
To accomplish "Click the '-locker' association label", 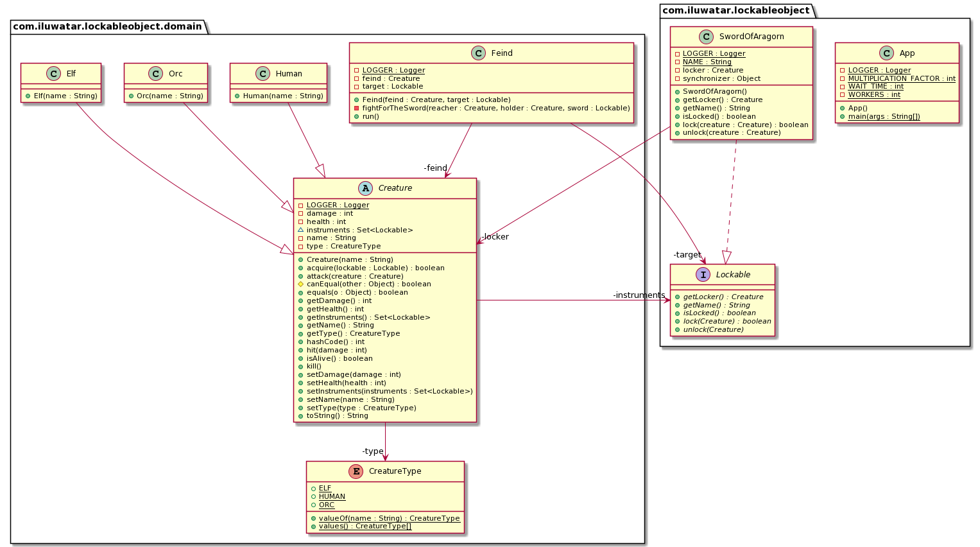I will [x=495, y=237].
